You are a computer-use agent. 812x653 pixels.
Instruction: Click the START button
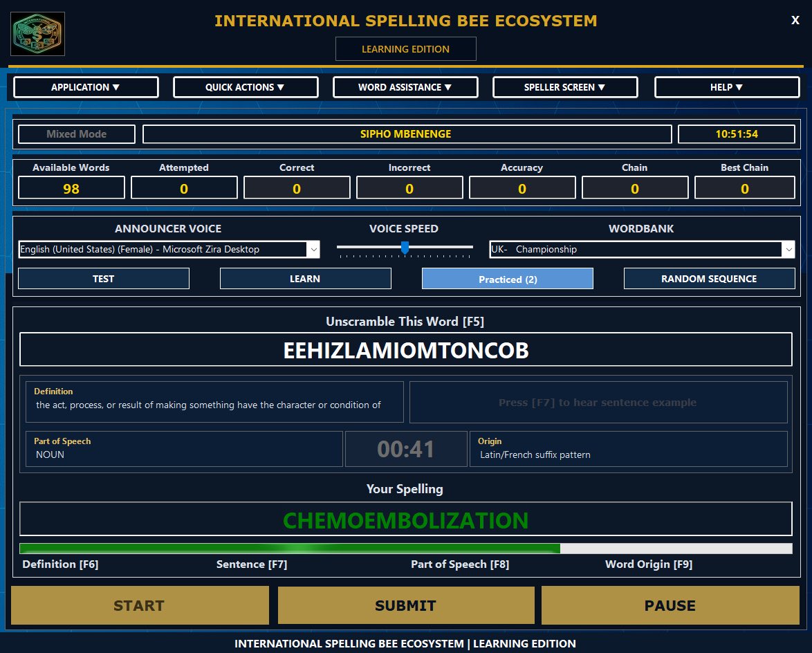pyautogui.click(x=140, y=605)
